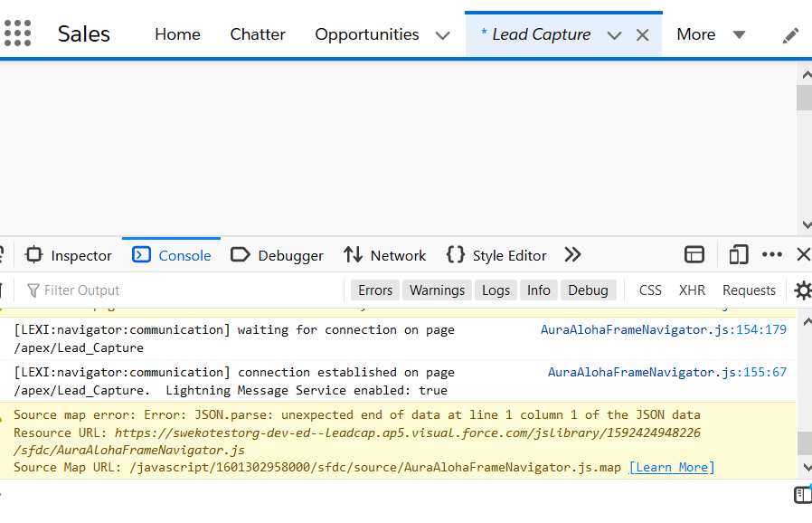
Task: Focus the Filter Output field
Action: (x=181, y=290)
